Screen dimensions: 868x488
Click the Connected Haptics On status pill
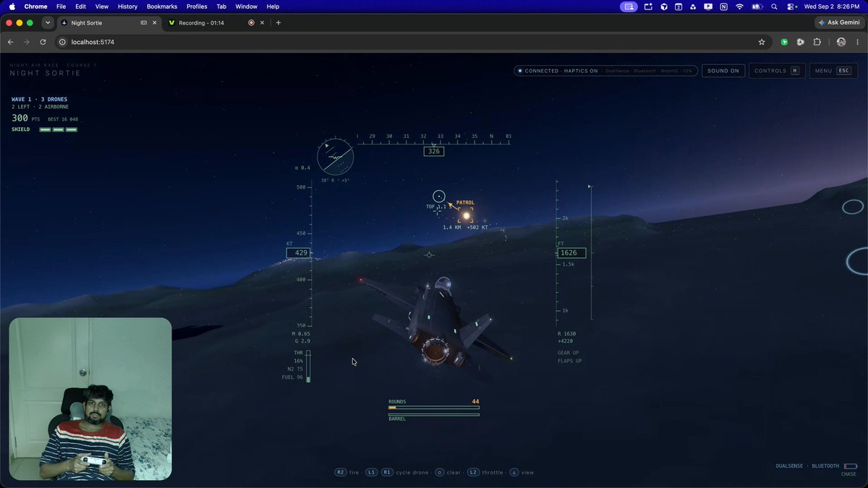point(605,71)
